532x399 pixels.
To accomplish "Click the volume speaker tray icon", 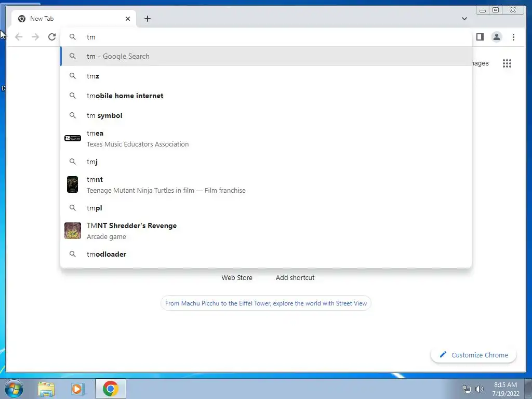I will [480, 389].
